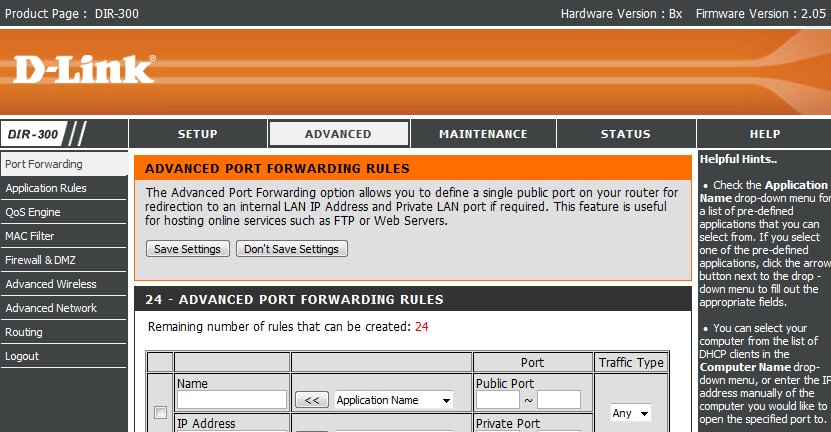Click remaining rules count 24

click(422, 327)
